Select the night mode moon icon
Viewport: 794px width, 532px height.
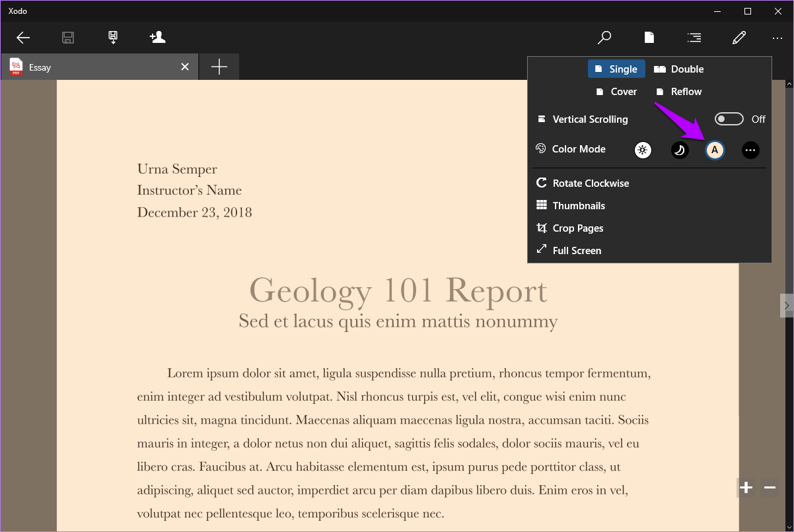680,150
